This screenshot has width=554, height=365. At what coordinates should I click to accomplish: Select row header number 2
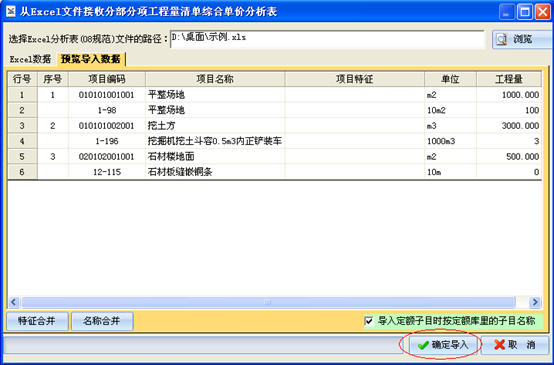coord(22,110)
